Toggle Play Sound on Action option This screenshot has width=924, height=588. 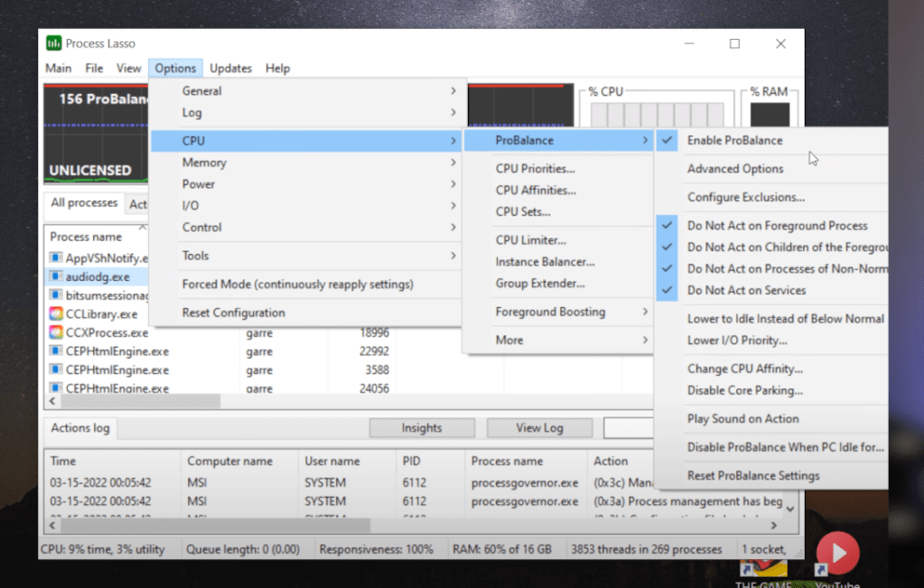(771, 419)
